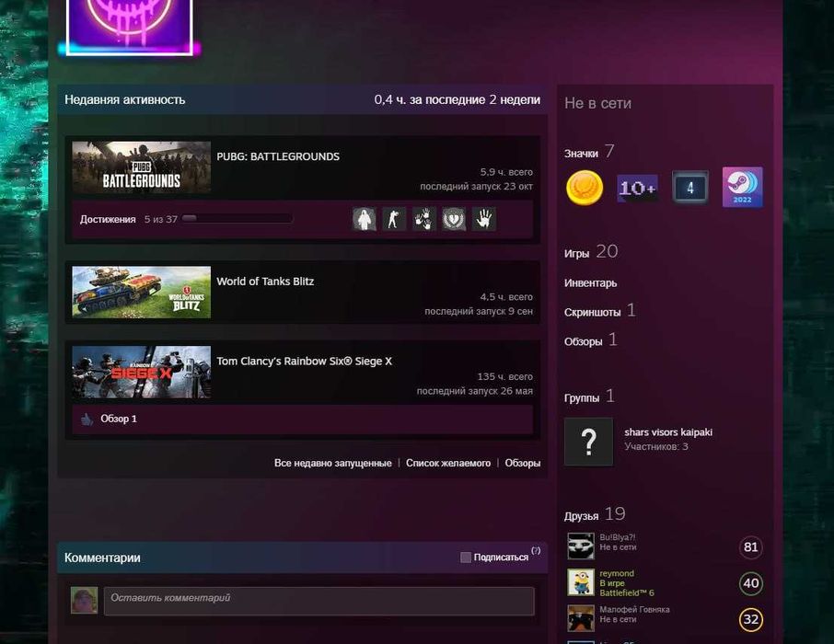Click the 4,5 ч. всего playtime text
834x644 pixels.
tap(506, 297)
